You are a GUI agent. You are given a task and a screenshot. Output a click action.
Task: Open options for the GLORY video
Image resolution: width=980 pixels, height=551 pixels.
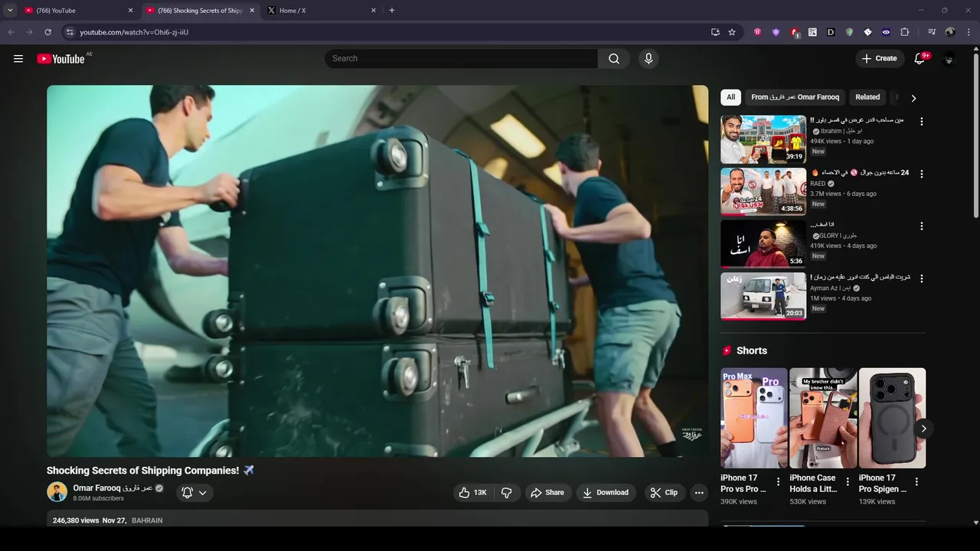coord(922,227)
